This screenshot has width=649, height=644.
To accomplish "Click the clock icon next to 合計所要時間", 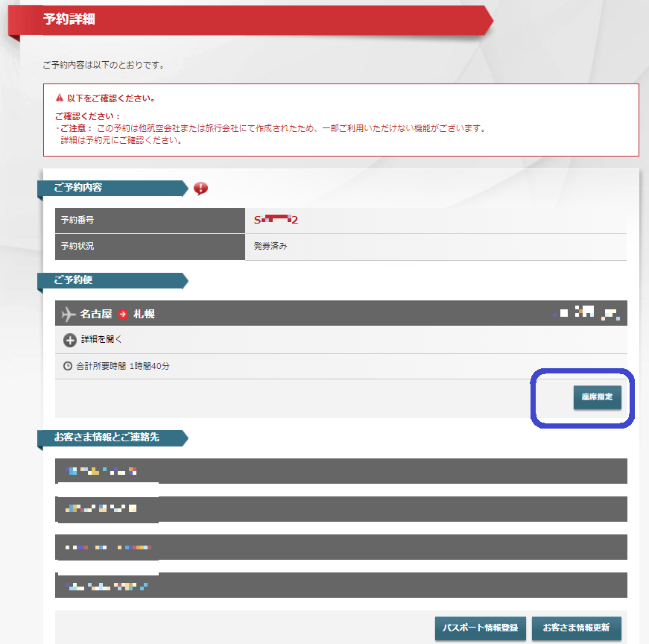I will 68,367.
